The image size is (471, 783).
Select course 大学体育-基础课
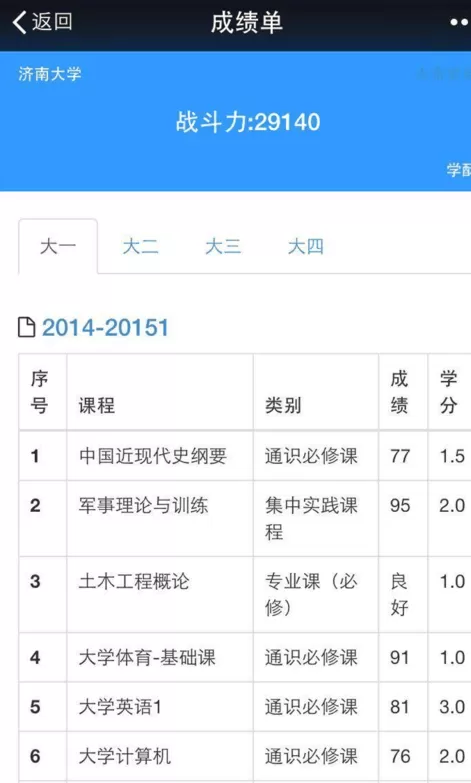pyautogui.click(x=147, y=657)
